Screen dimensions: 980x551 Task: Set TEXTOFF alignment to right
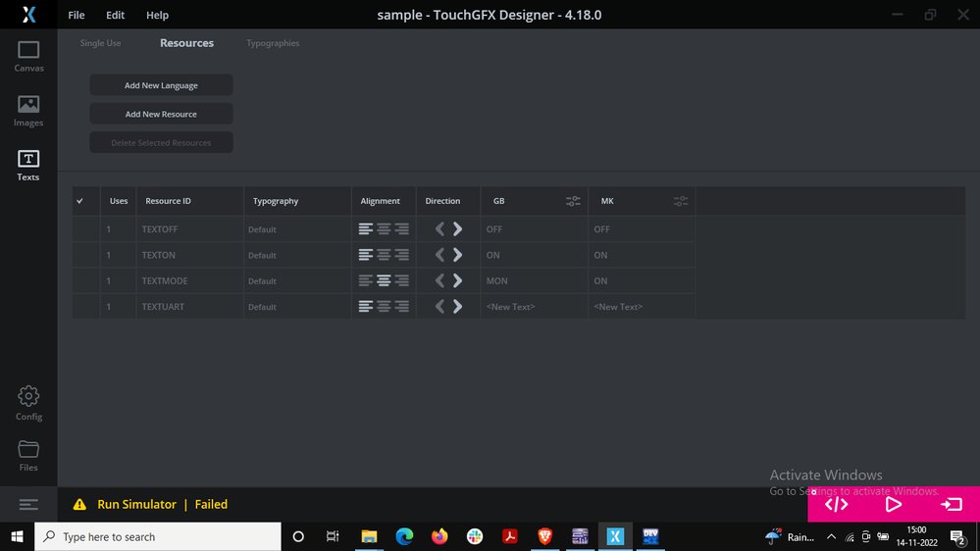click(402, 229)
